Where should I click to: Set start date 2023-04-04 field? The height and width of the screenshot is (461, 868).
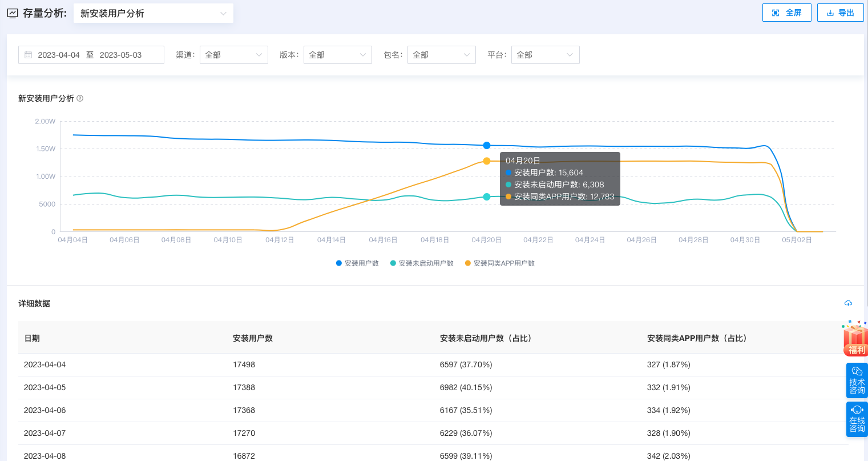coord(59,55)
